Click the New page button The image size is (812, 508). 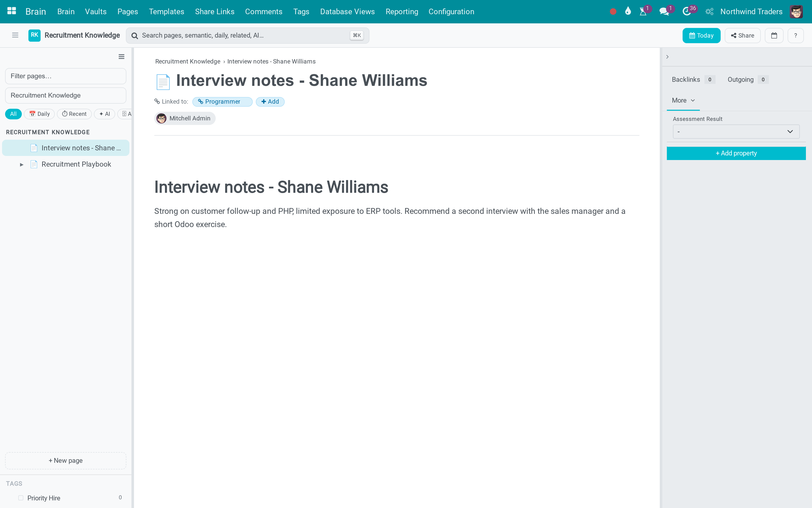click(66, 461)
